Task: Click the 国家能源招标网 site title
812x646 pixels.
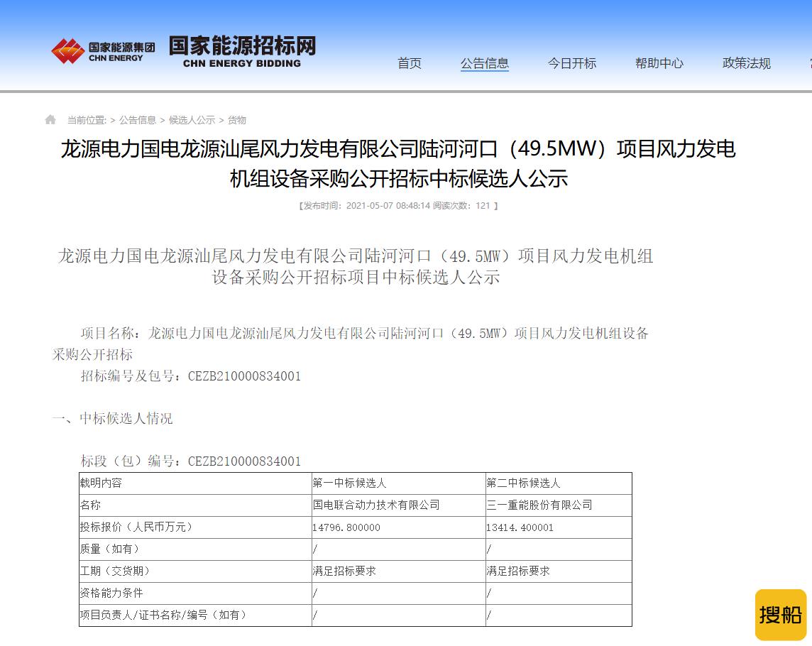Action: tap(242, 51)
